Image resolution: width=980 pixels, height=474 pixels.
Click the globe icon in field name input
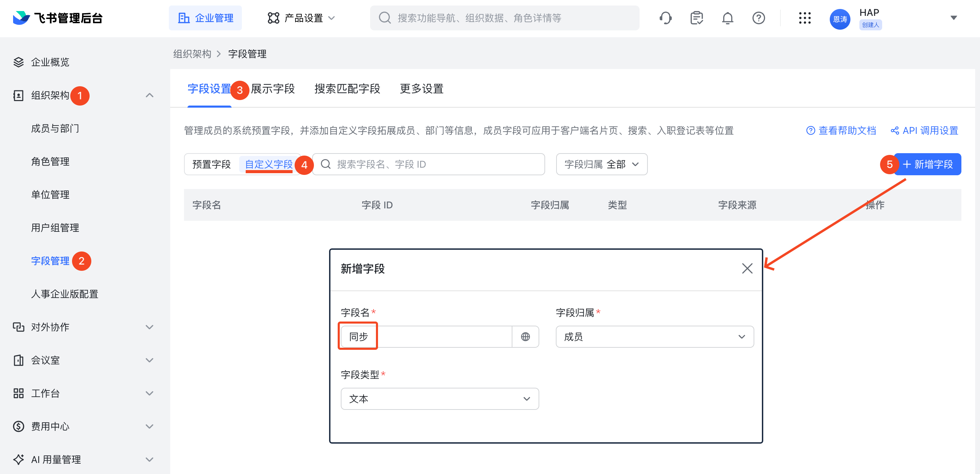click(x=525, y=337)
